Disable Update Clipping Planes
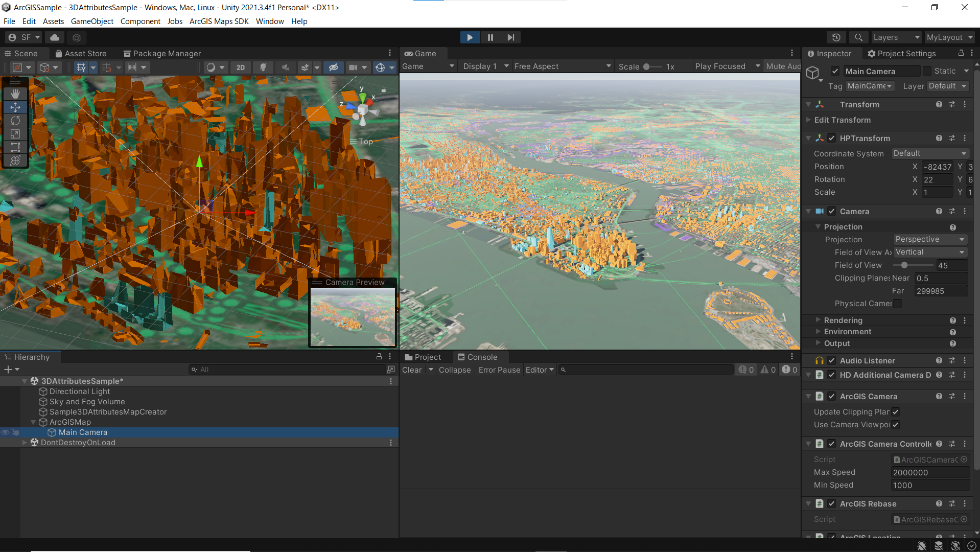This screenshot has width=980, height=552. click(896, 412)
